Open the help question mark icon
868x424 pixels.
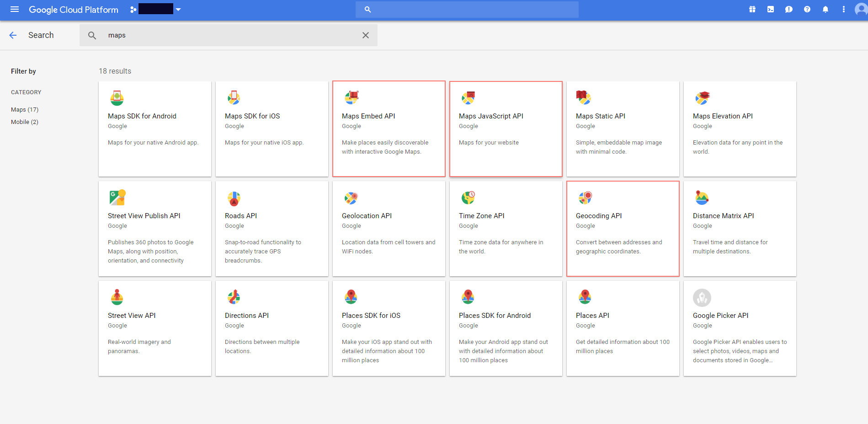click(x=807, y=9)
